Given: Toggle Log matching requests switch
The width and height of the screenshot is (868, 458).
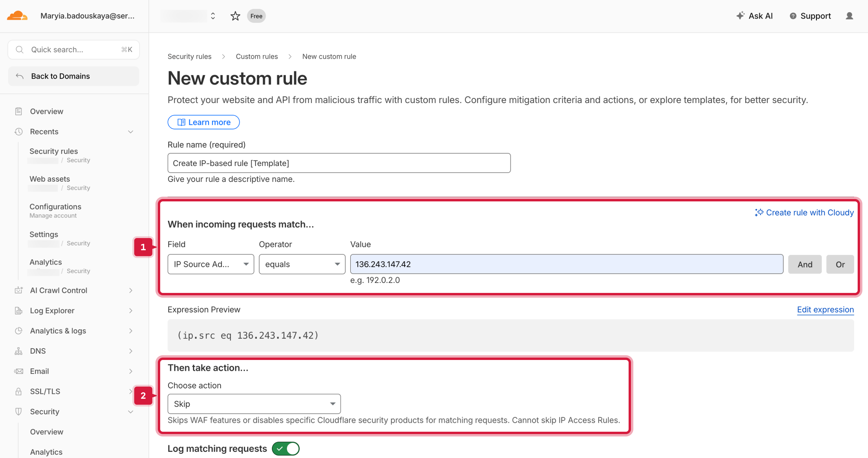Looking at the screenshot, I should pos(285,448).
